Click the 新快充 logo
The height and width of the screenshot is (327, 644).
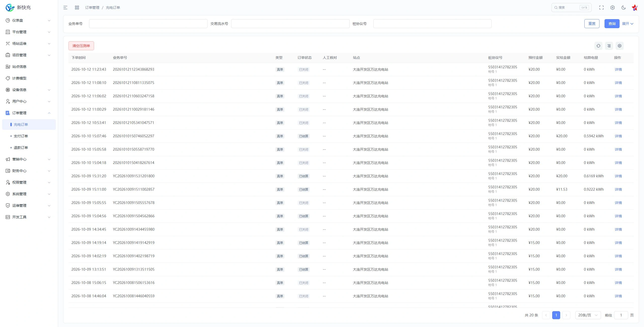[18, 8]
